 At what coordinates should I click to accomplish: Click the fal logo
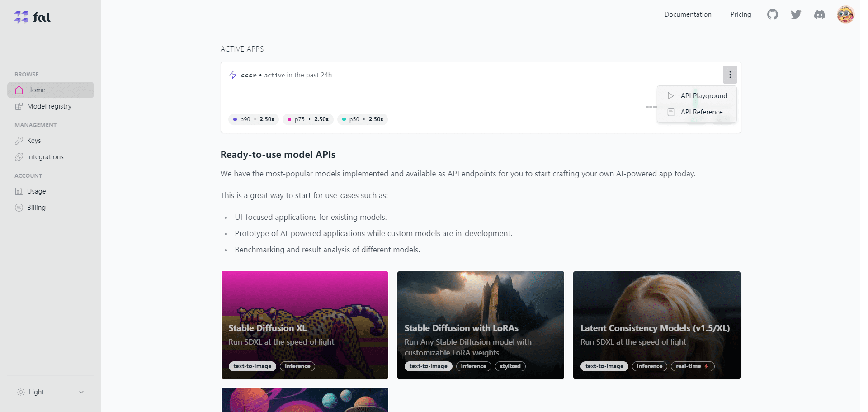[32, 17]
